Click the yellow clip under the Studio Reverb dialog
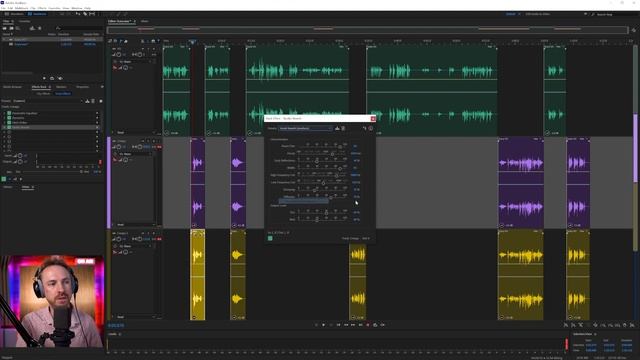Image resolution: width=640 pixels, height=360 pixels. point(358,282)
